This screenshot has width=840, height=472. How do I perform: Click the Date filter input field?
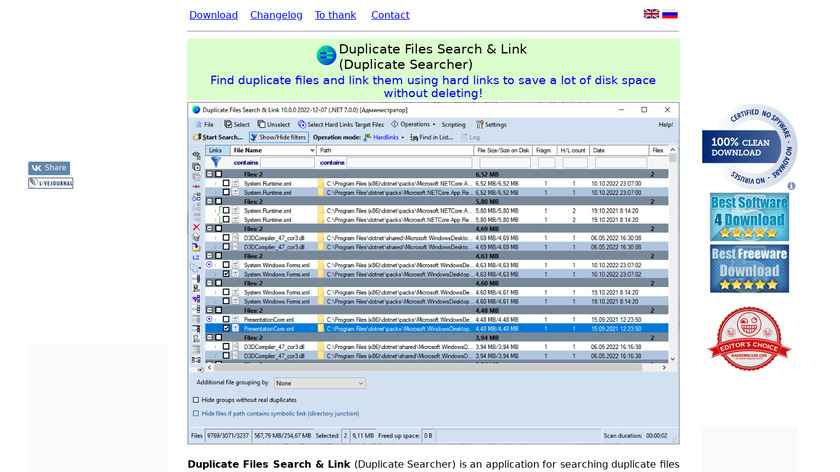[621, 162]
